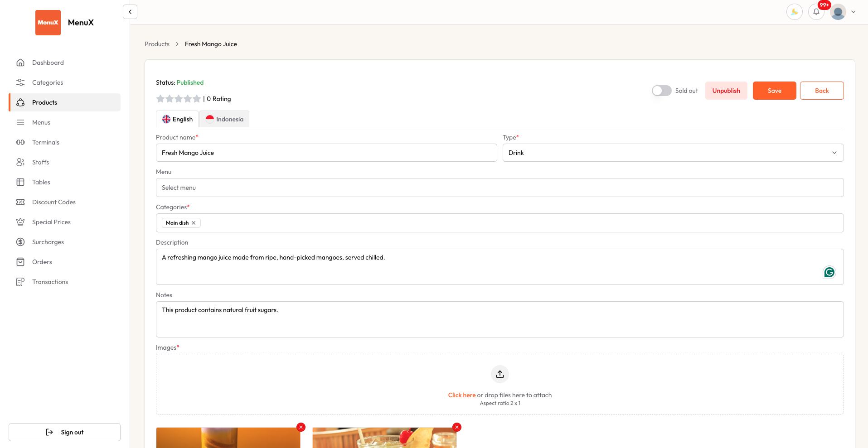Switch to the English language tab
This screenshot has height=448, width=868.
click(x=177, y=119)
